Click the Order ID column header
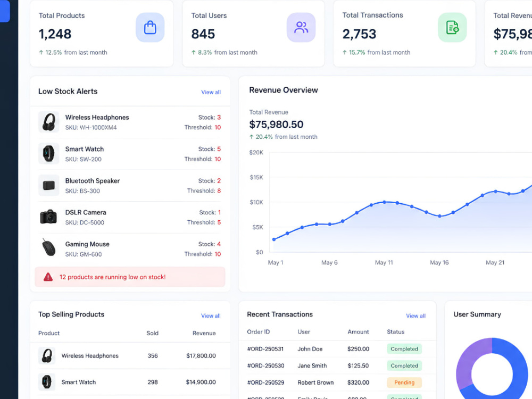Screen dimensions: 532x399 coord(258,332)
